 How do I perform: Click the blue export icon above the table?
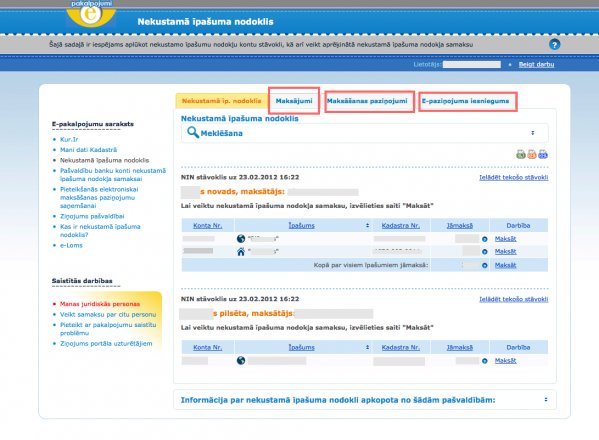543,154
